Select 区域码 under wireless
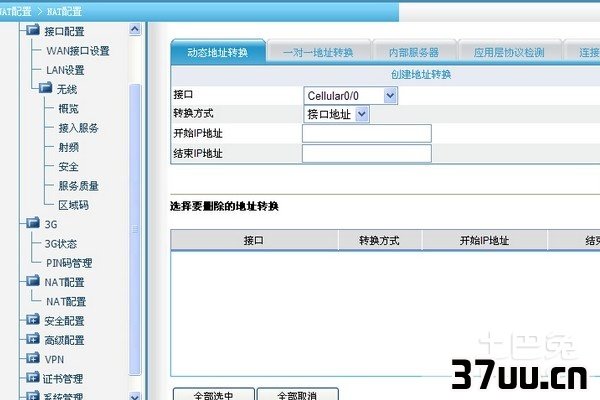The height and width of the screenshot is (400, 600). pyautogui.click(x=73, y=205)
